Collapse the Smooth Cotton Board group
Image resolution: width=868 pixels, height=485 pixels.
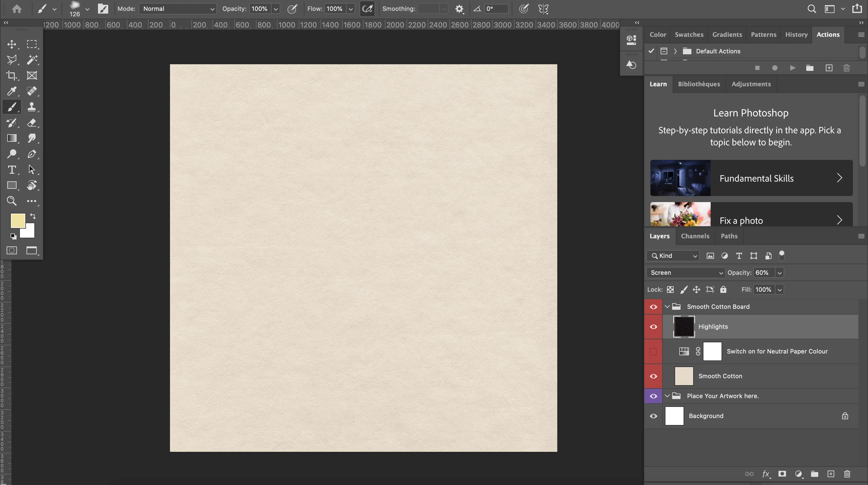point(667,306)
